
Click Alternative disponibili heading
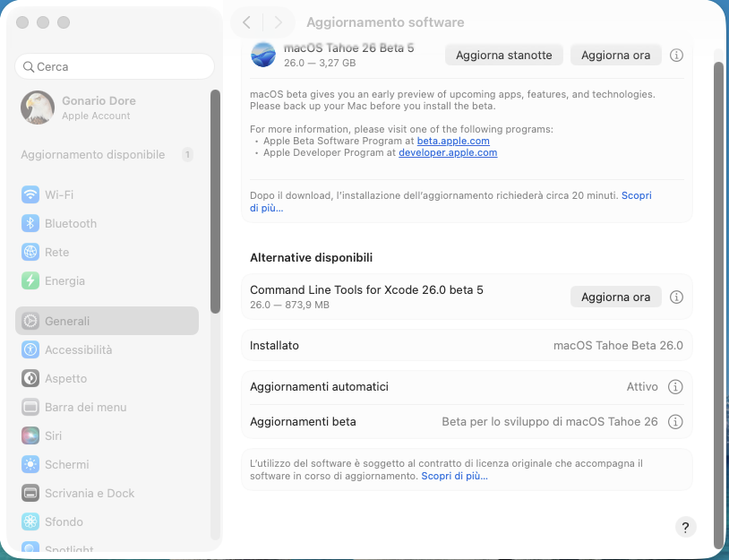point(311,258)
